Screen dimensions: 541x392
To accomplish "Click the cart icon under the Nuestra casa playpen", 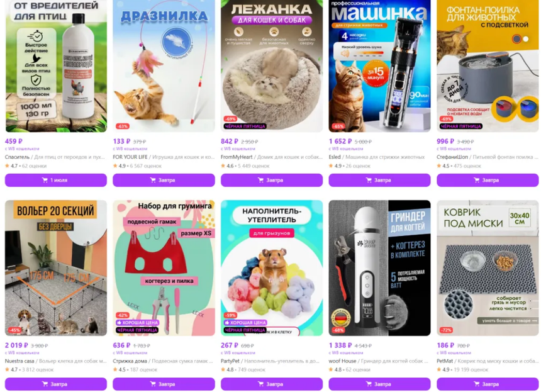I will 45,384.
